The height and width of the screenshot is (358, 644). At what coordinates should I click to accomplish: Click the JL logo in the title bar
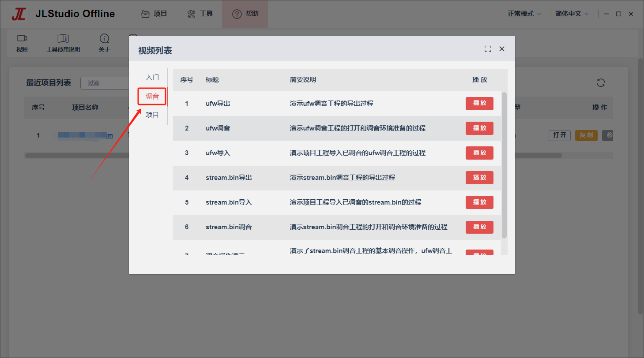[19, 14]
